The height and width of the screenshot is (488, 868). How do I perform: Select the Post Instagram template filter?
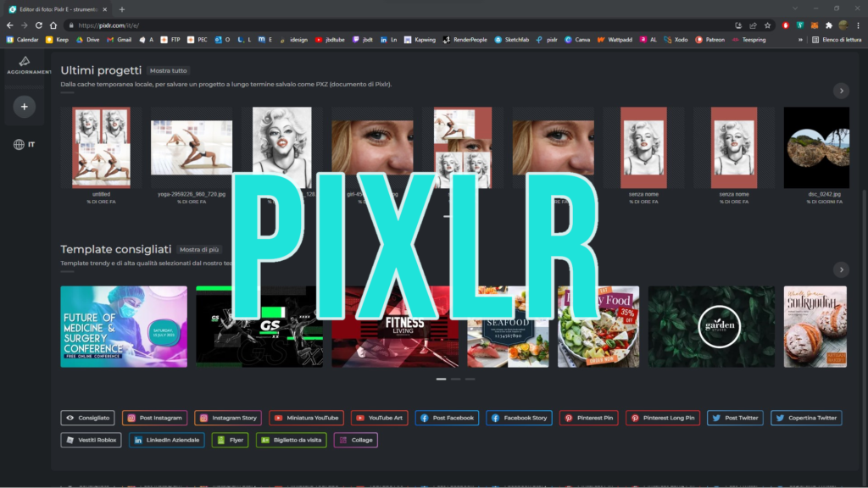click(x=154, y=418)
